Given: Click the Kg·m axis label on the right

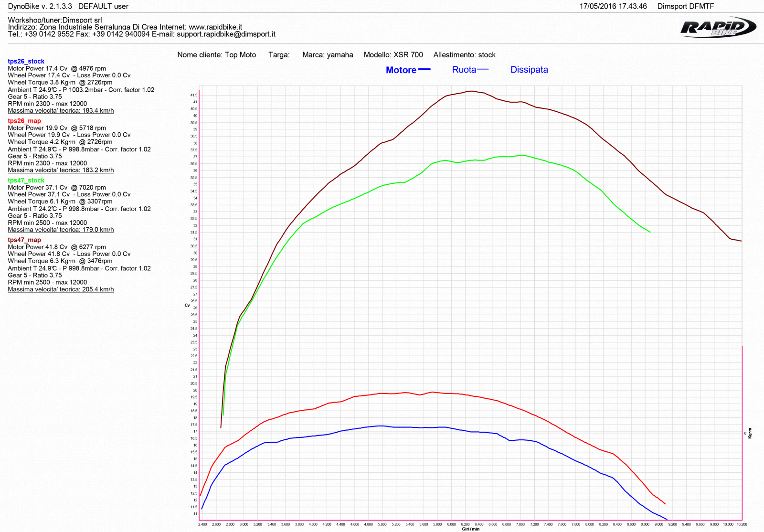Looking at the screenshot, I should click(750, 433).
